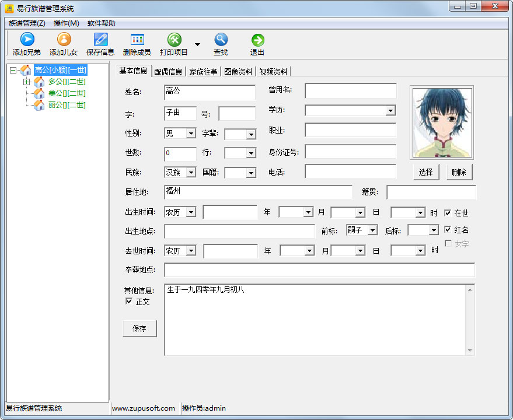Open the 族谱管理(Z) menu
Image resolution: width=513 pixels, height=420 pixels.
[27, 23]
